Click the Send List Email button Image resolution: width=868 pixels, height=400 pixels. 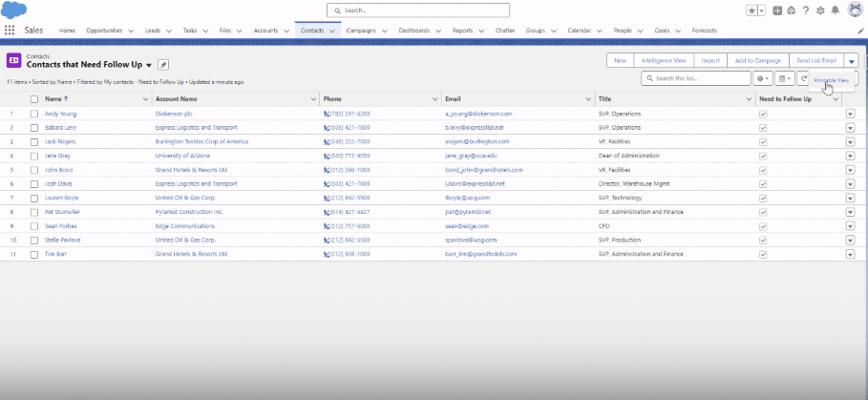(x=816, y=61)
